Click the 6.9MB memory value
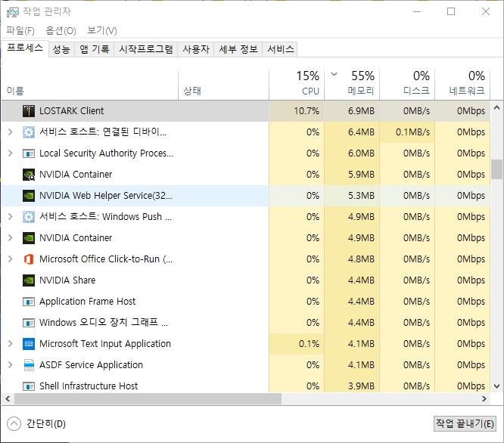This screenshot has height=443, width=504. (x=361, y=111)
